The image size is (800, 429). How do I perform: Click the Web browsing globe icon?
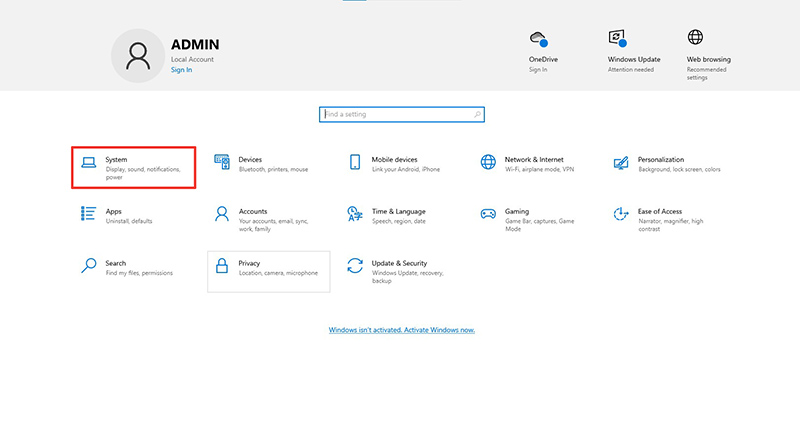695,37
